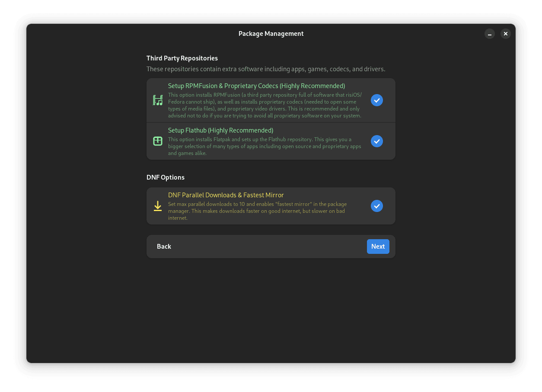Click the RPMFusion film and music icon
This screenshot has height=392, width=542.
158,100
